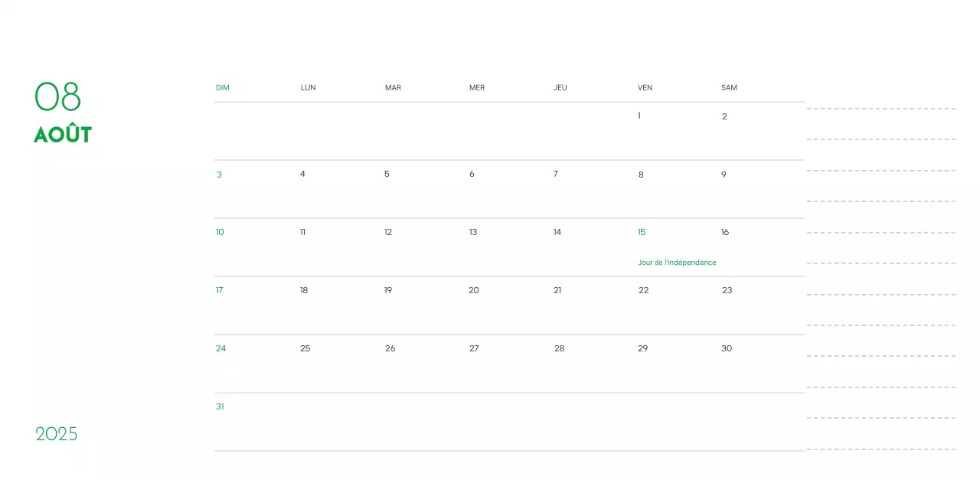Click on Friday, August 1
This screenshot has height=480, width=980.
(x=639, y=116)
